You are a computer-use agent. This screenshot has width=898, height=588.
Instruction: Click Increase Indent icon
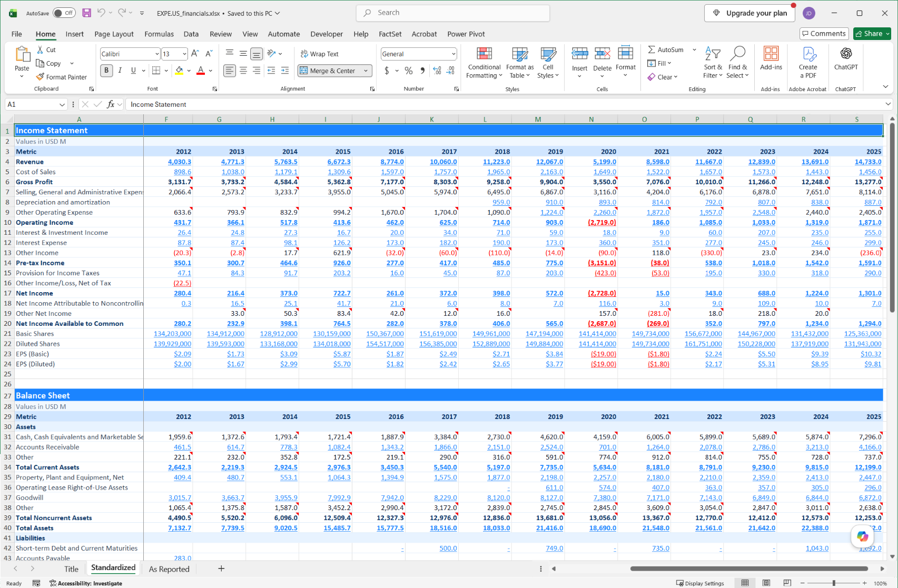pyautogui.click(x=285, y=71)
